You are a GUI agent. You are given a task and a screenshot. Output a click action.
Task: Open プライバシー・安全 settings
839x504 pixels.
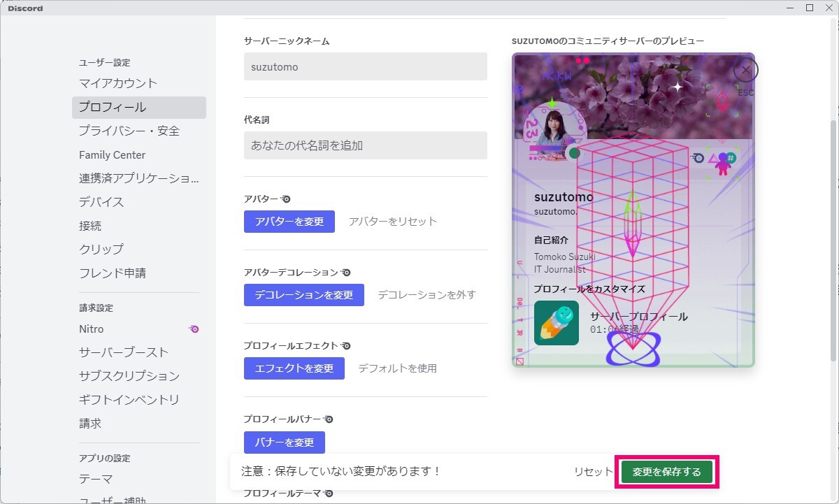139,131
